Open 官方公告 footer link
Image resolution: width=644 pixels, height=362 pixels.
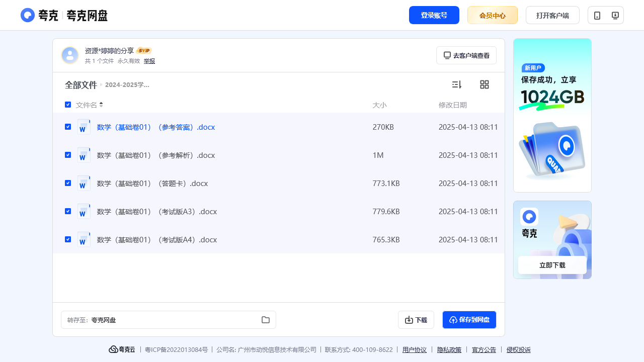[x=484, y=350]
